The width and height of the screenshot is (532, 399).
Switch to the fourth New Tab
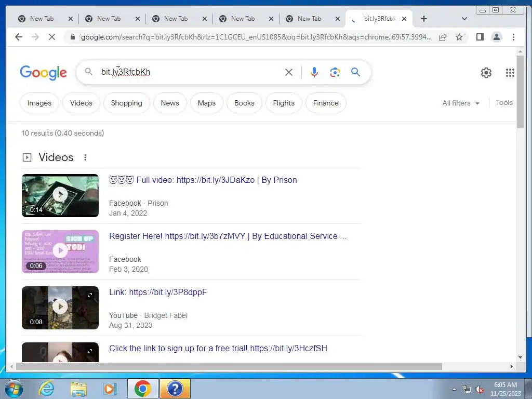pyautogui.click(x=243, y=19)
